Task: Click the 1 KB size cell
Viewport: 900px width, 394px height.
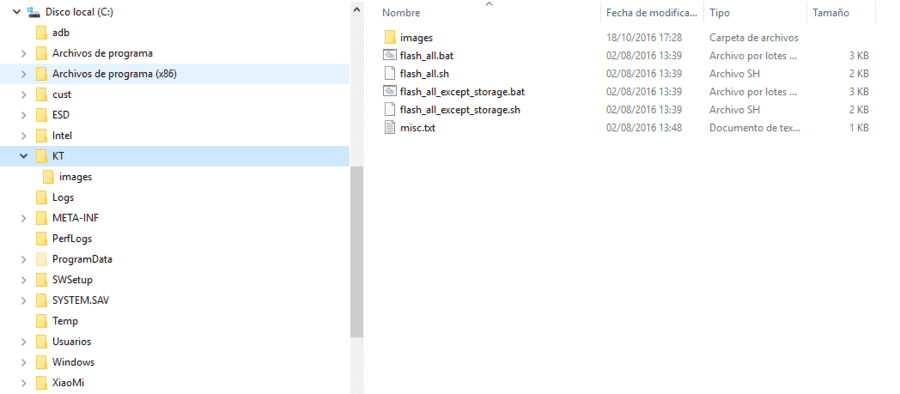Action: click(859, 128)
